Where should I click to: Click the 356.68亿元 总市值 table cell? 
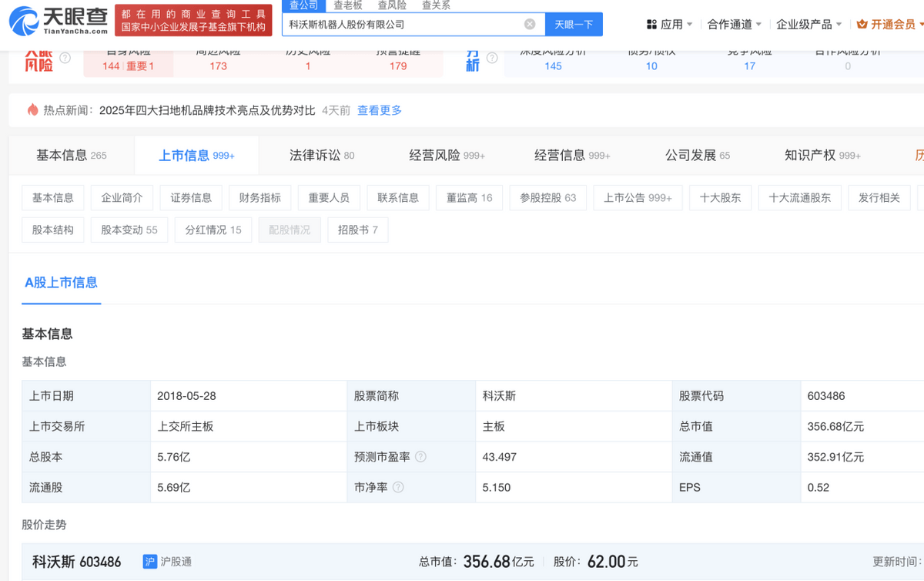point(835,426)
